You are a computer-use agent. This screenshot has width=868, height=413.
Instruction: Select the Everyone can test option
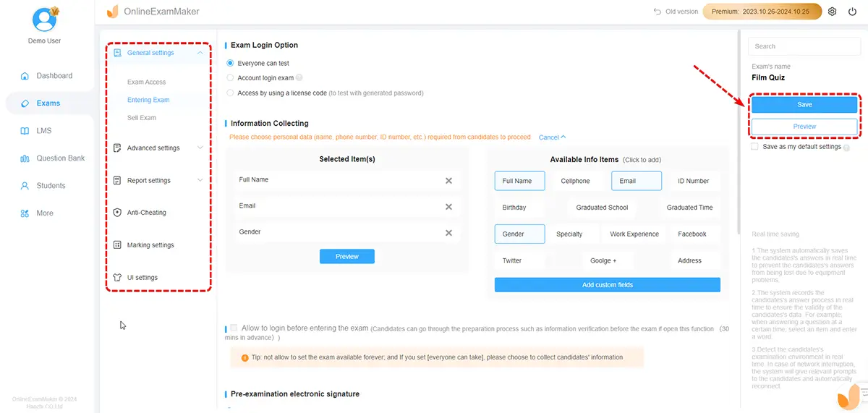point(231,64)
